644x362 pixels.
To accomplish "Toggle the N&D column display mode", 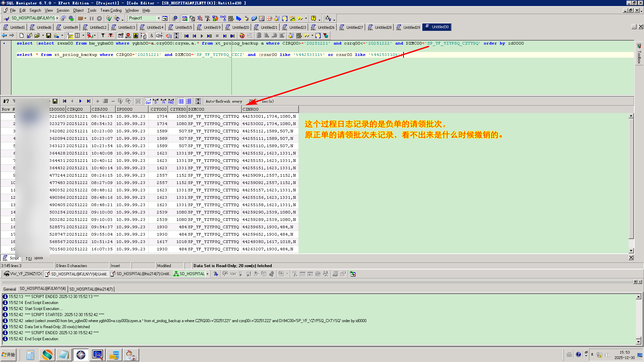I will [x=171, y=101].
